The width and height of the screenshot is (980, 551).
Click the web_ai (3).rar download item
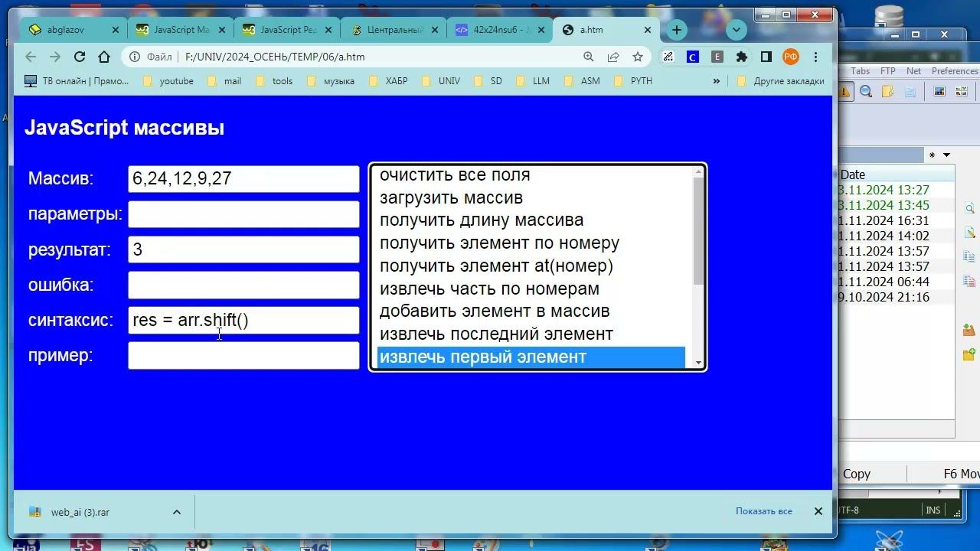[x=80, y=512]
